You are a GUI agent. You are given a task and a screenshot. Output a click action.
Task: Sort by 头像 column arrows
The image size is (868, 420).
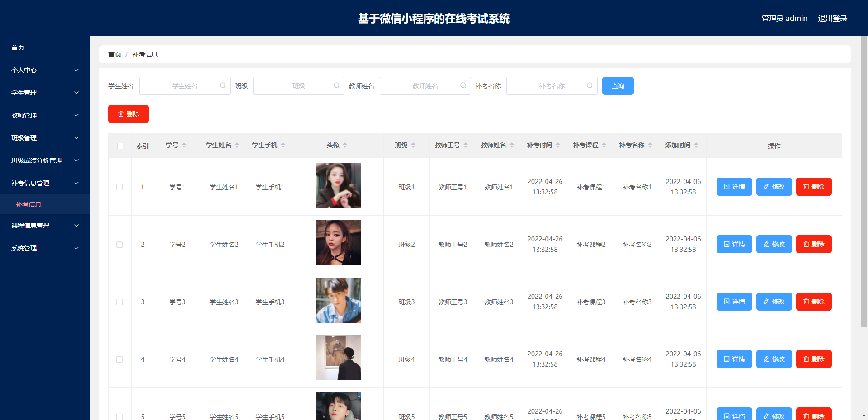[x=345, y=145]
